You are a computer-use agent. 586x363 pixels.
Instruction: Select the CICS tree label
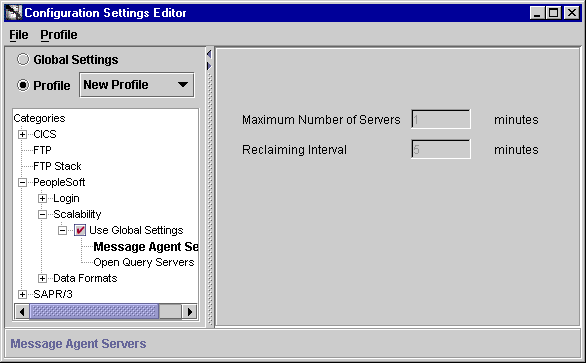pyautogui.click(x=45, y=134)
